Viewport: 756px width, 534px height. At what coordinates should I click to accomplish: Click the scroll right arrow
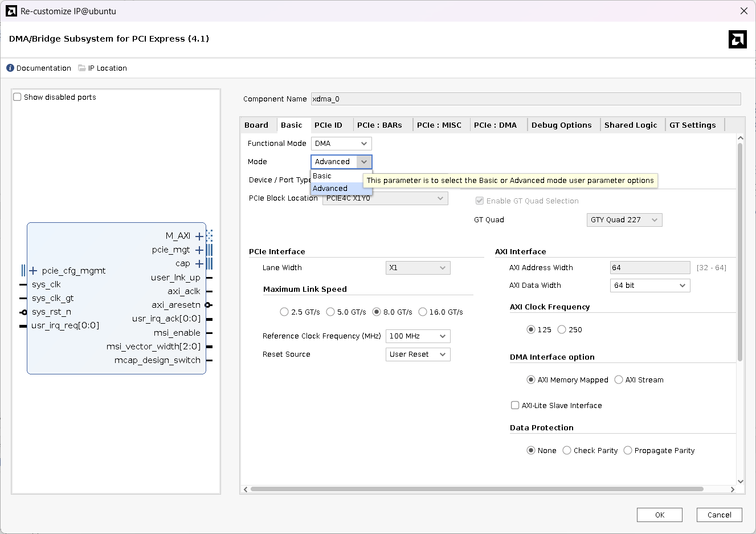click(733, 489)
